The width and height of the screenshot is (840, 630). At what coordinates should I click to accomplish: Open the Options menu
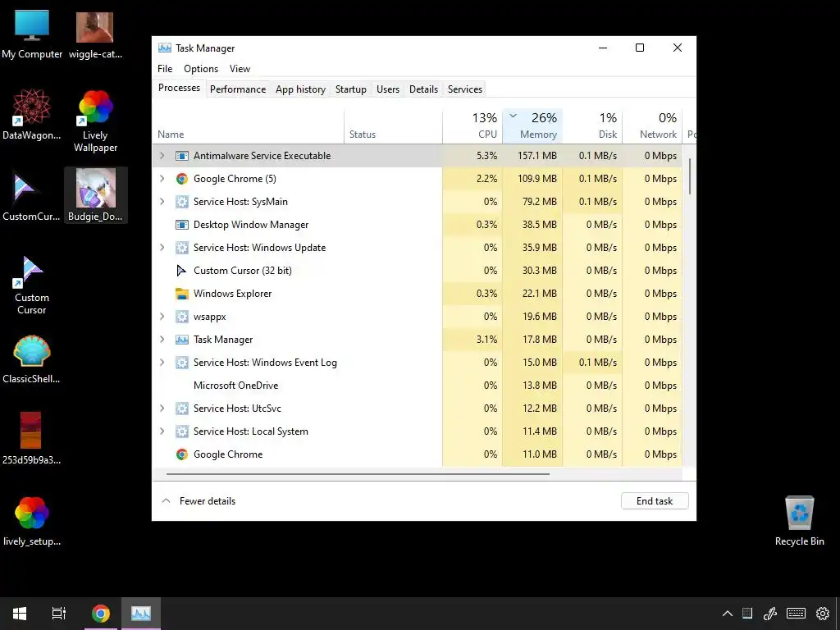[201, 69]
